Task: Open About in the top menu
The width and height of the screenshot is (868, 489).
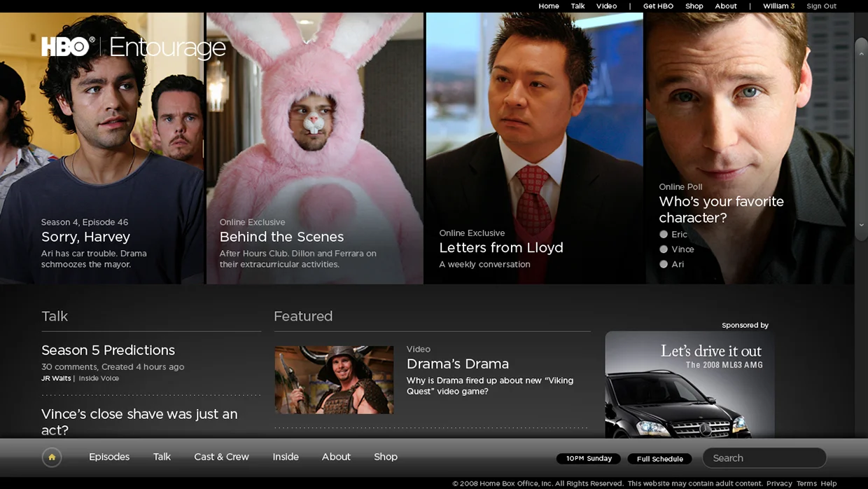Action: pyautogui.click(x=726, y=6)
